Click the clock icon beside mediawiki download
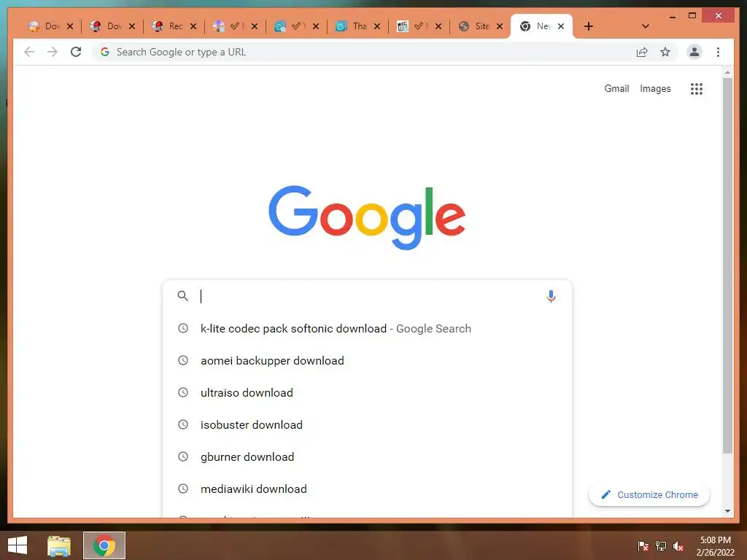 pyautogui.click(x=183, y=489)
